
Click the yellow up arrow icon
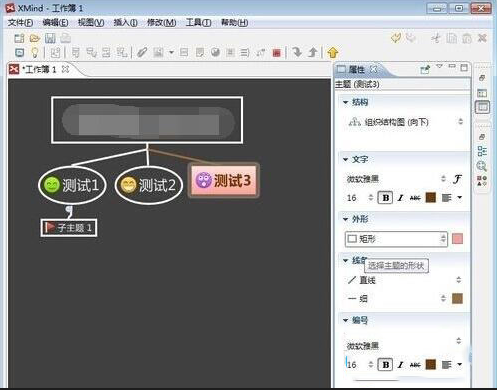(x=333, y=53)
